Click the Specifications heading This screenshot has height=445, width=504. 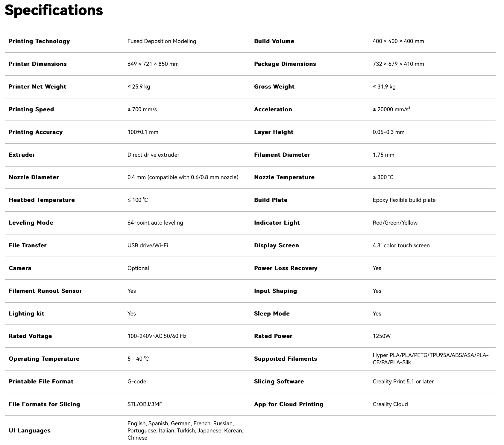(54, 10)
